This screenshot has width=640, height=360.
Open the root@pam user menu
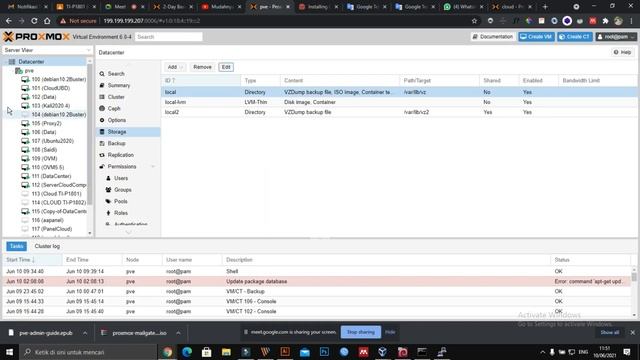point(616,37)
